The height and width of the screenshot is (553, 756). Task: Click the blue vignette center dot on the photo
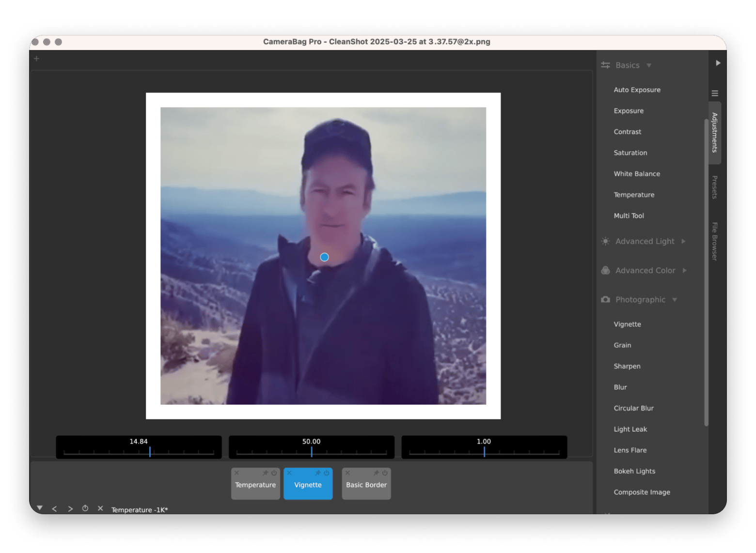[324, 257]
